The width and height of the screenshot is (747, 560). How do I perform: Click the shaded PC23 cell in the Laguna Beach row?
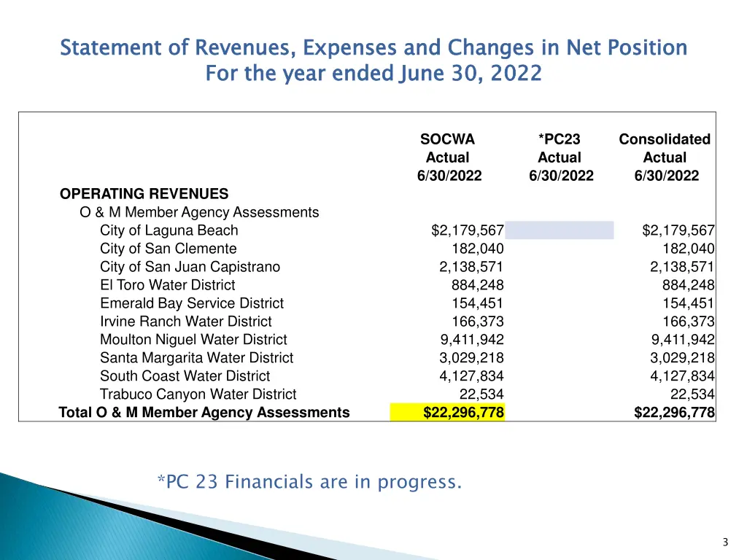click(560, 230)
